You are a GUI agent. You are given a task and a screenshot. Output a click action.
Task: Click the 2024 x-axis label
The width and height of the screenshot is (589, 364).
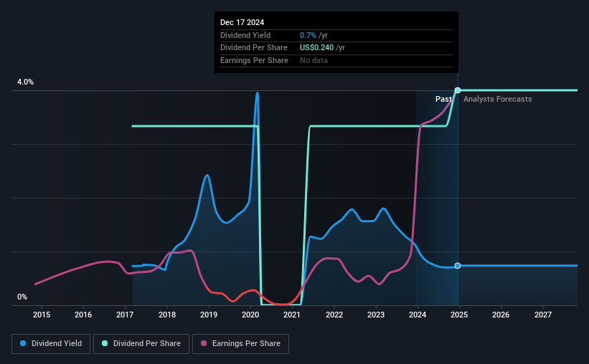pos(418,315)
